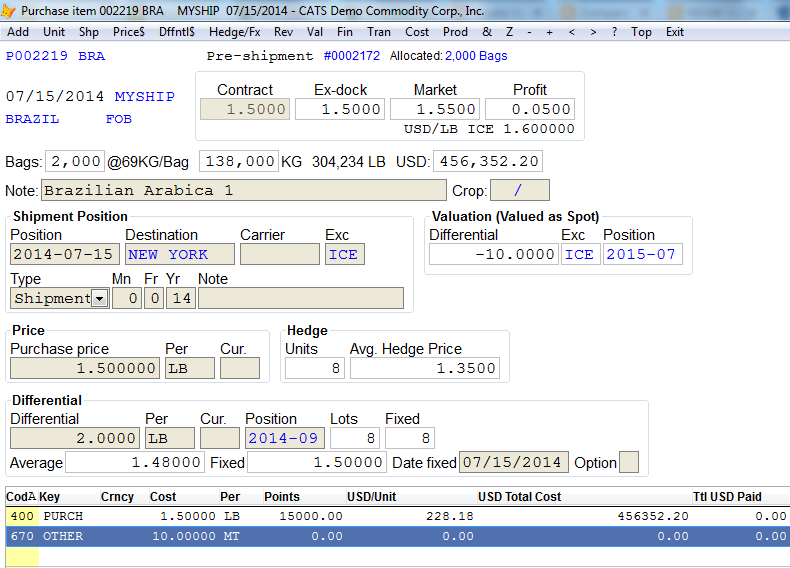Click the Hedge Units field
The image size is (790, 568).
[315, 368]
